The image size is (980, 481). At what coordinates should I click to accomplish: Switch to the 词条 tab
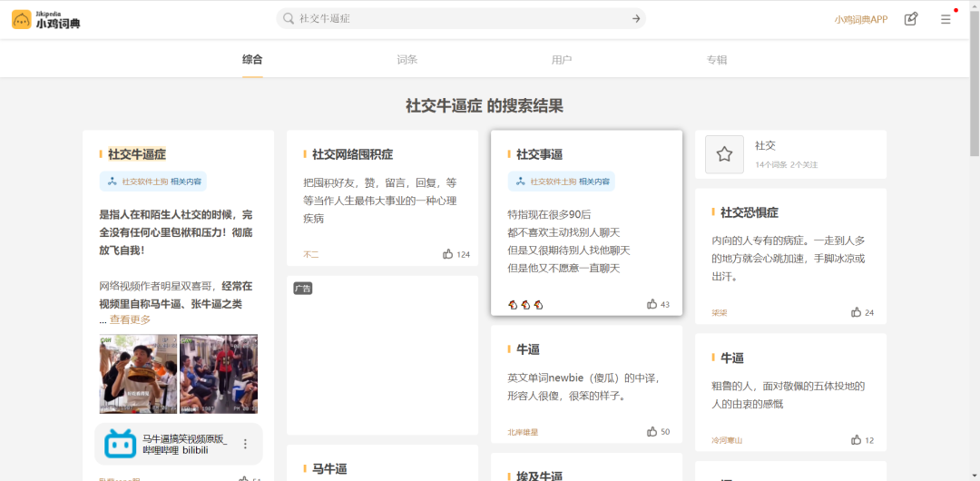pos(407,60)
